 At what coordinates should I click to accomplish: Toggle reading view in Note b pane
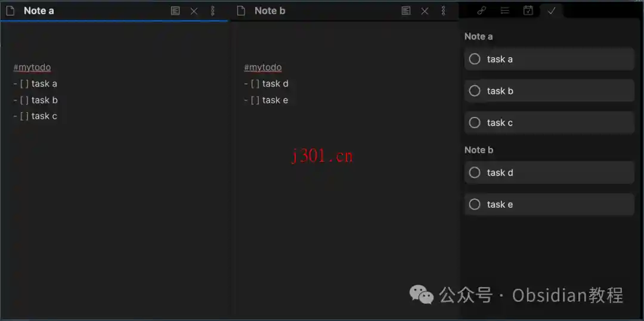coord(406,11)
